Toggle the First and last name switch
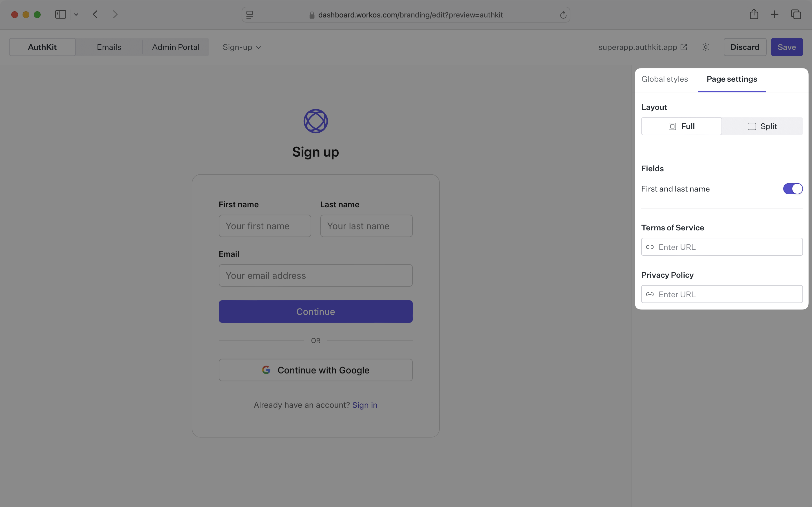812x507 pixels. tap(793, 188)
